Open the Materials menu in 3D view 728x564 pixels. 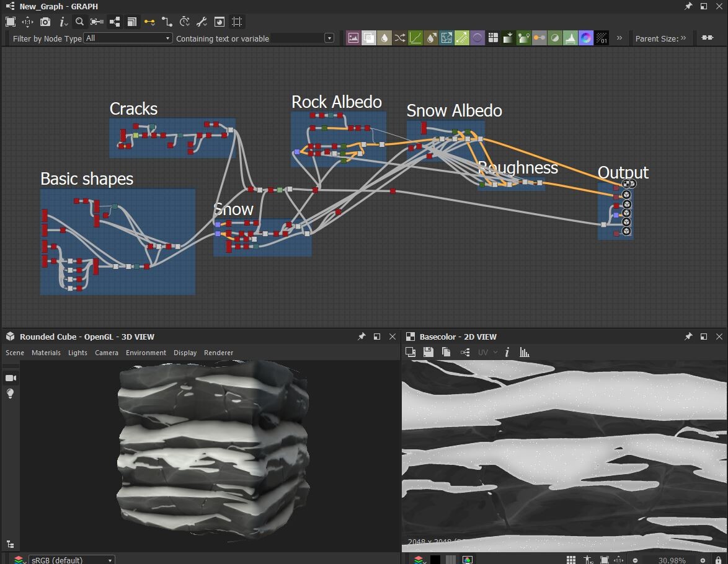point(46,353)
